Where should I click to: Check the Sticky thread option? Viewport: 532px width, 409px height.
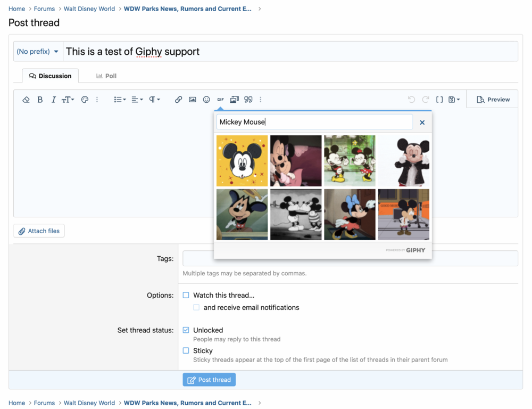click(186, 350)
